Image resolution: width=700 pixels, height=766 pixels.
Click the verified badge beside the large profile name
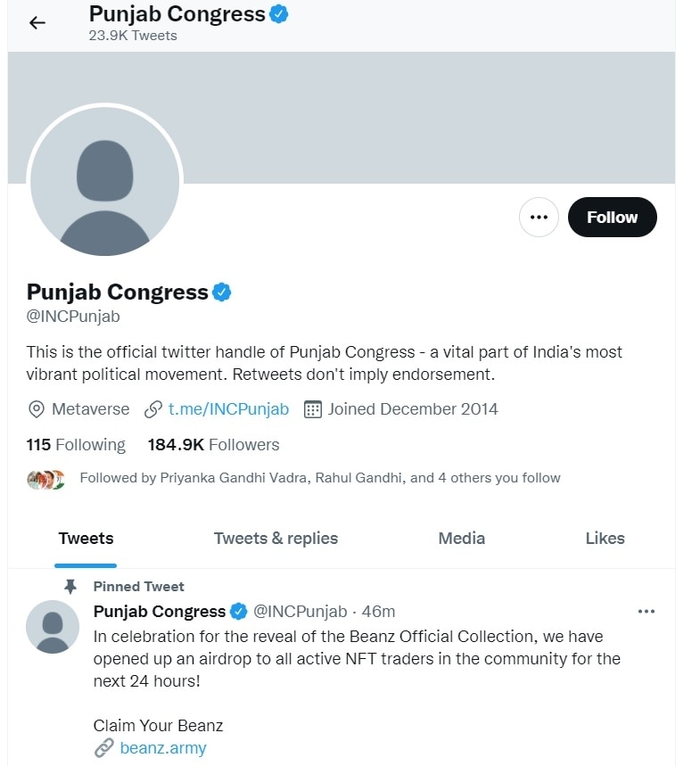[221, 292]
